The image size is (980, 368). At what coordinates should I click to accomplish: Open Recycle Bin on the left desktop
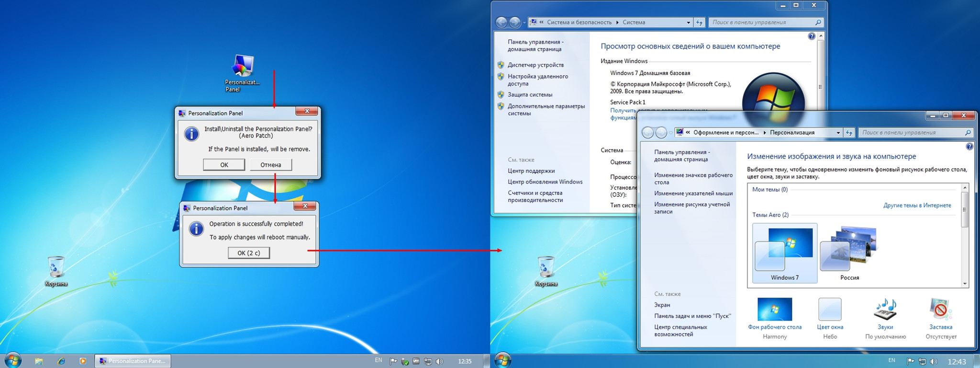(56, 271)
